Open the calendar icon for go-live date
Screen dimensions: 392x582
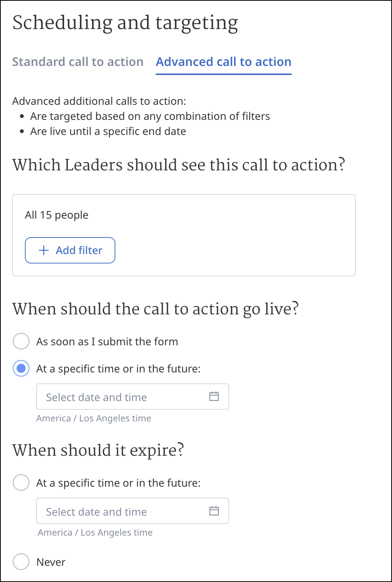pos(214,396)
